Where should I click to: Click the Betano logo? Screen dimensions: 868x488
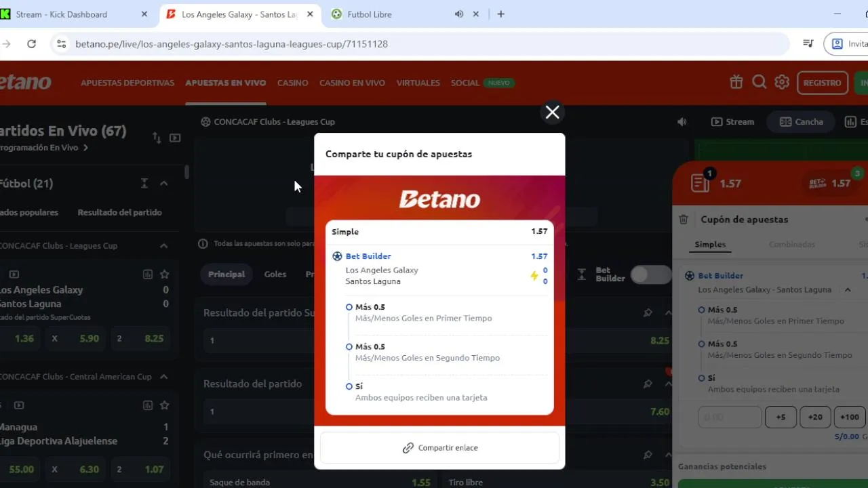tap(26, 82)
